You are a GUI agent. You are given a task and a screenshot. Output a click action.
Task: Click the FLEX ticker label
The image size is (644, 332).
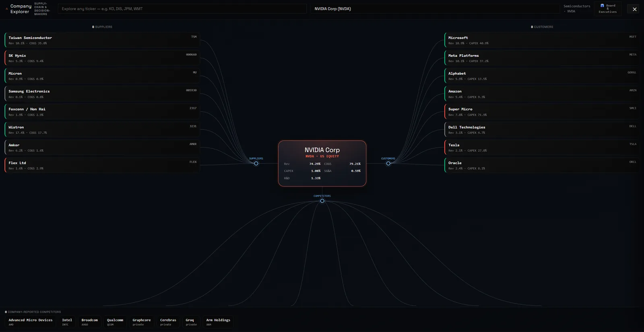coord(193,162)
